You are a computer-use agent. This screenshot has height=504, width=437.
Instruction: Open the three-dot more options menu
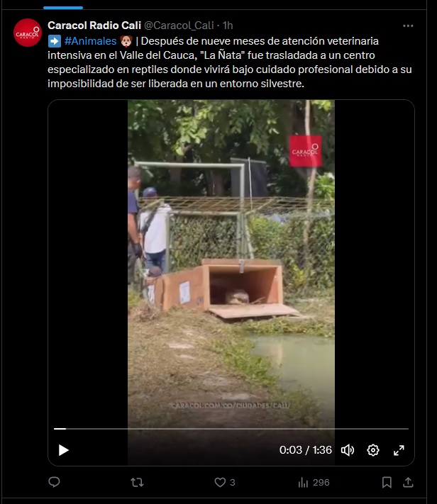(408, 26)
